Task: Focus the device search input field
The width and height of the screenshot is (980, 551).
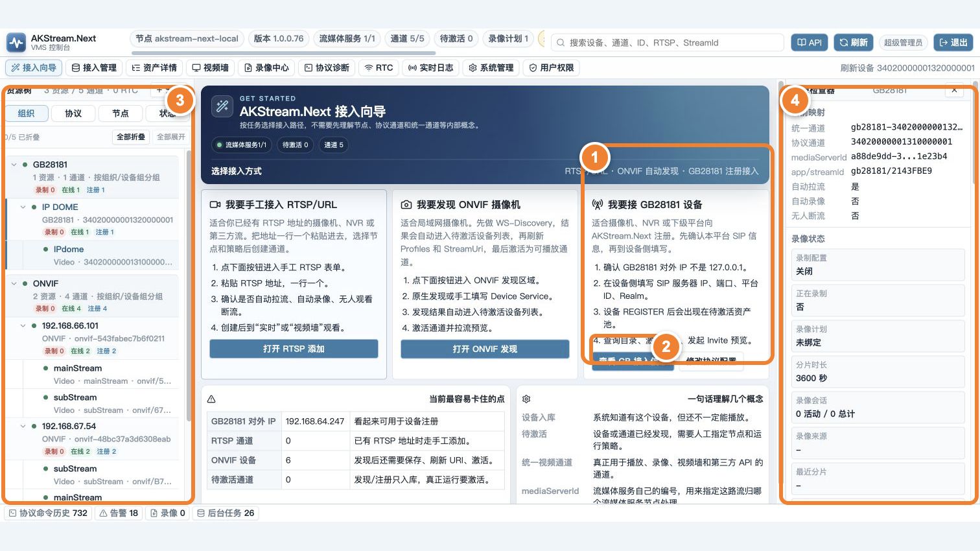Action: (668, 43)
